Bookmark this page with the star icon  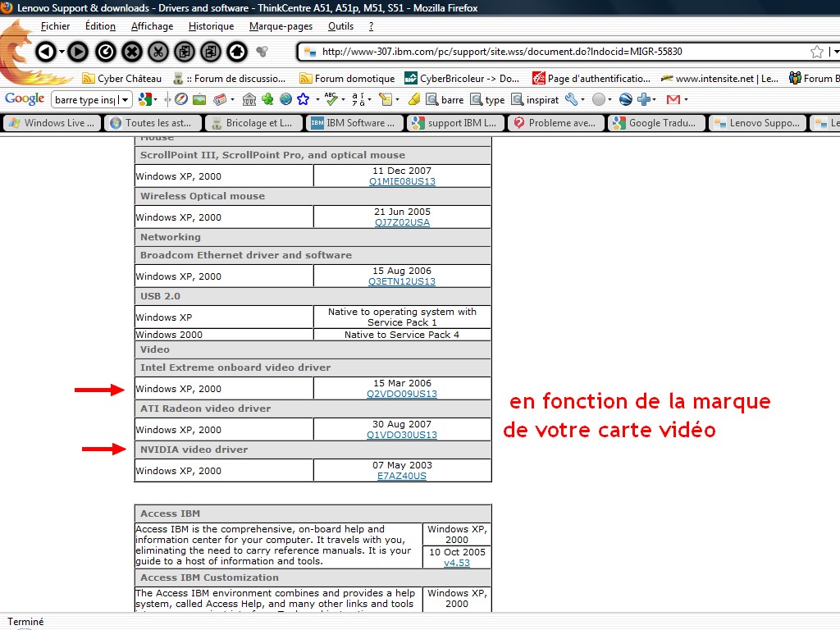817,52
